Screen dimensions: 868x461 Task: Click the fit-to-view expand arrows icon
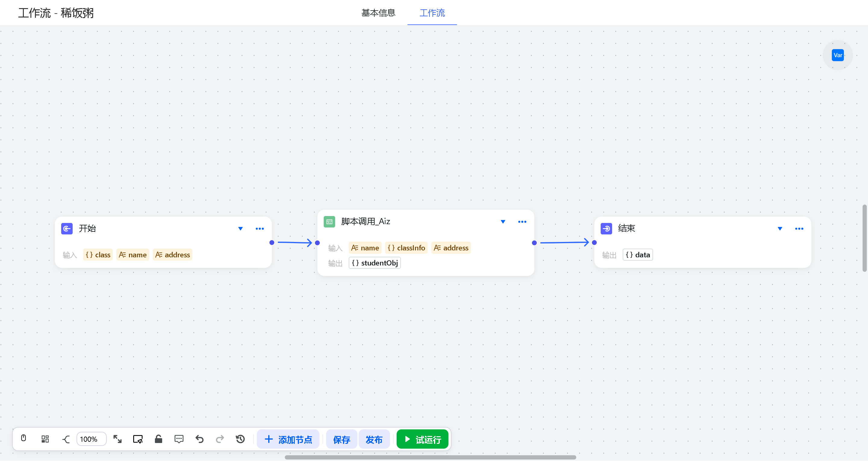click(x=117, y=439)
